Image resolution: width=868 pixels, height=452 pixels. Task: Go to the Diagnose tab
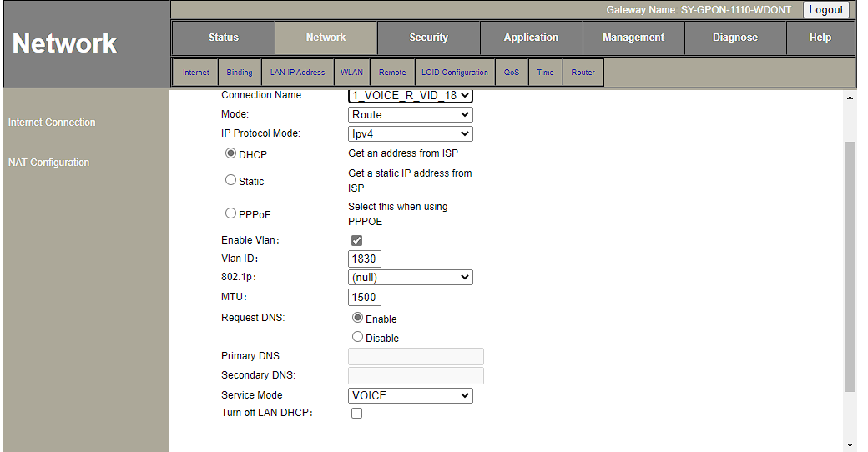click(x=734, y=38)
